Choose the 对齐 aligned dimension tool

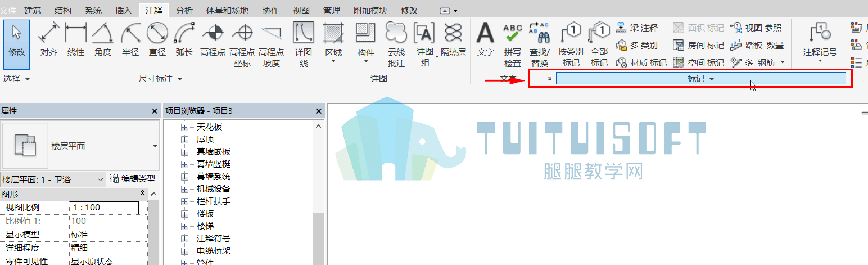click(x=49, y=41)
